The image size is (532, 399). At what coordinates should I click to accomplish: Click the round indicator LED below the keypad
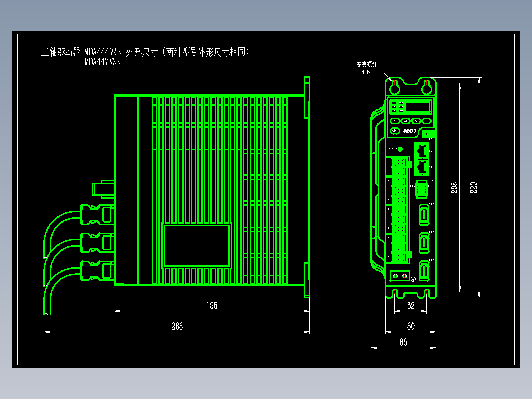(x=400, y=149)
